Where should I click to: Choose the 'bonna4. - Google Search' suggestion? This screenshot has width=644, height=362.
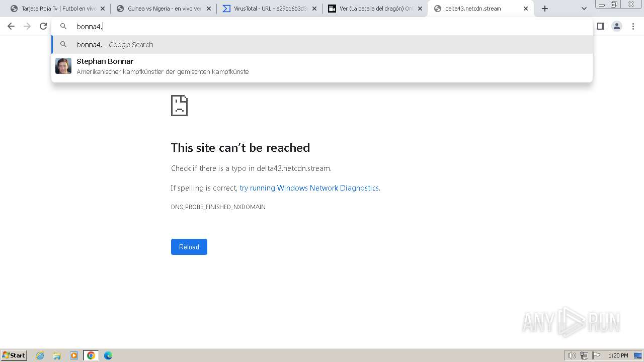click(322, 45)
